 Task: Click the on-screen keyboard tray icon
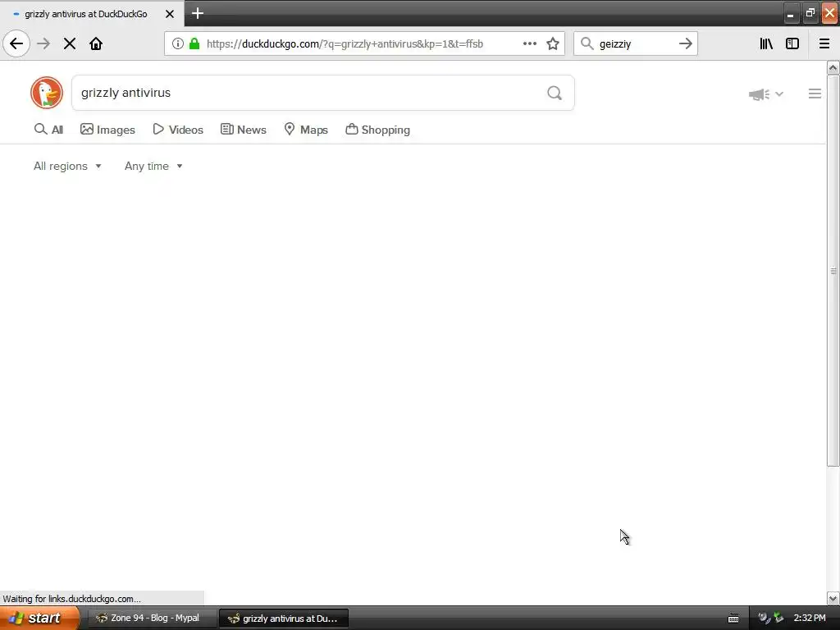[x=733, y=619]
